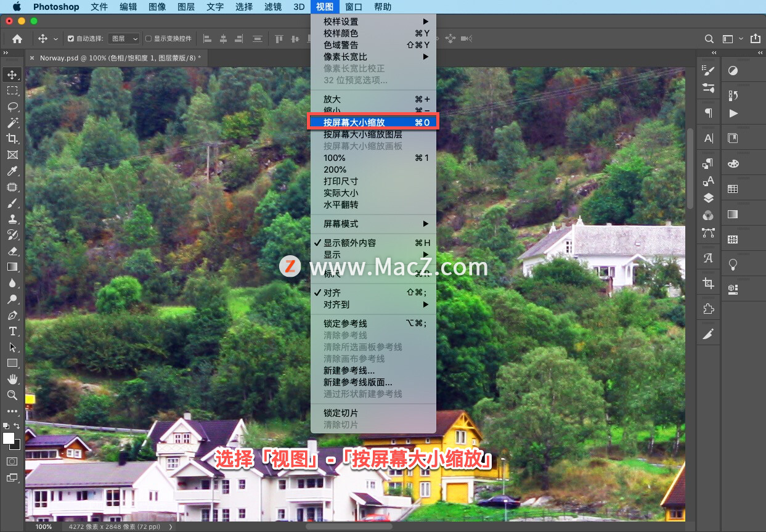The width and height of the screenshot is (766, 532).
Task: Select the Crop tool in the left toolbox
Action: click(x=12, y=139)
